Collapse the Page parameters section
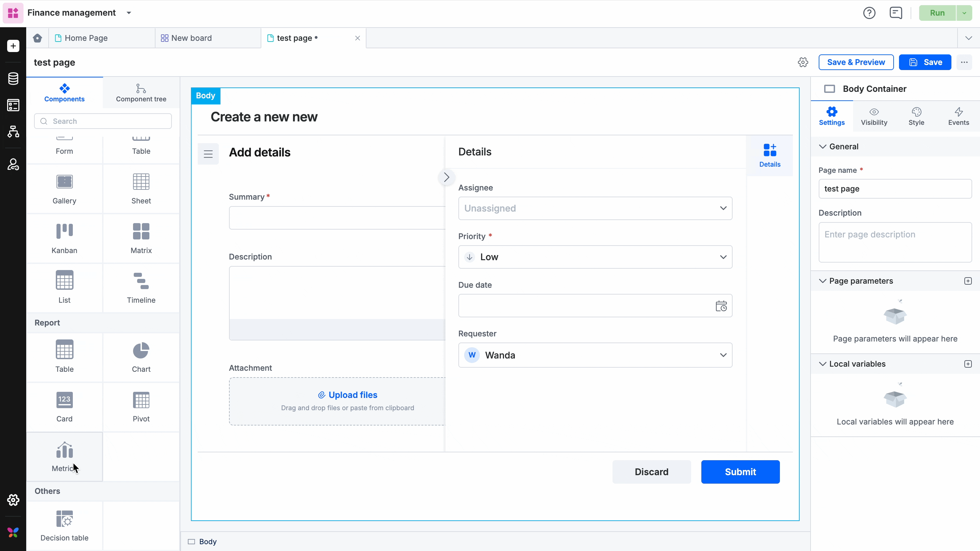The image size is (980, 551). tap(822, 281)
